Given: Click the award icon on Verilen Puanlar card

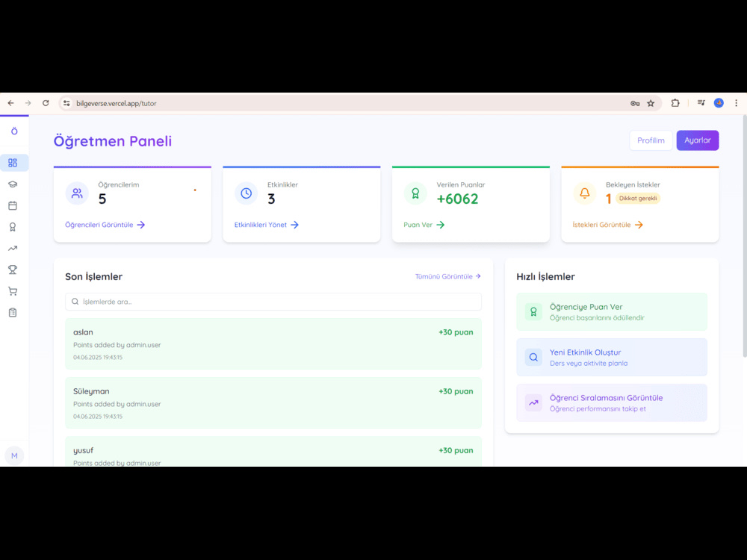Looking at the screenshot, I should (x=415, y=193).
